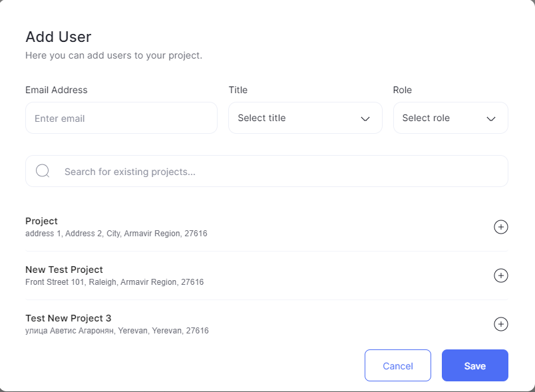Image resolution: width=535 pixels, height=392 pixels.
Task: Click the chevron arrow in Select title
Action: coord(365,118)
